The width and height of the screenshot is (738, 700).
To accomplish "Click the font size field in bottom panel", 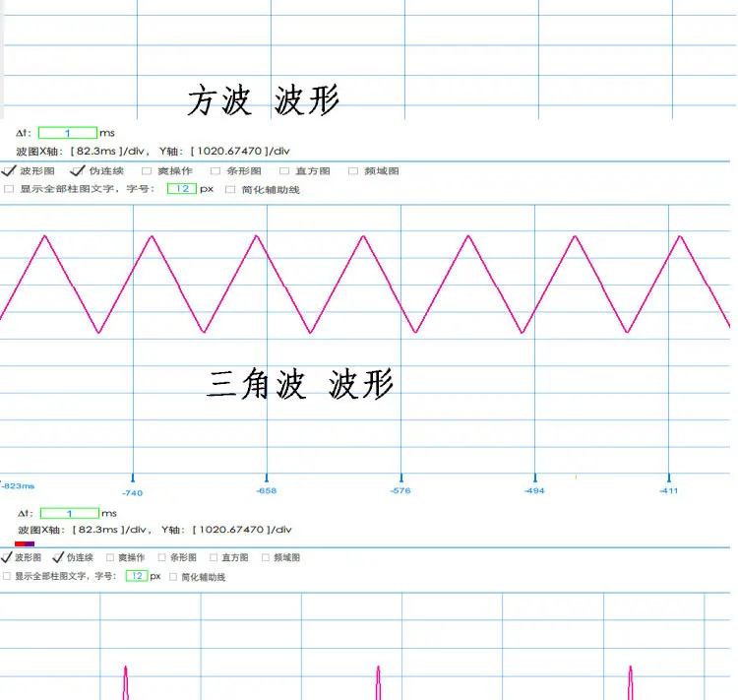I will pyautogui.click(x=137, y=576).
